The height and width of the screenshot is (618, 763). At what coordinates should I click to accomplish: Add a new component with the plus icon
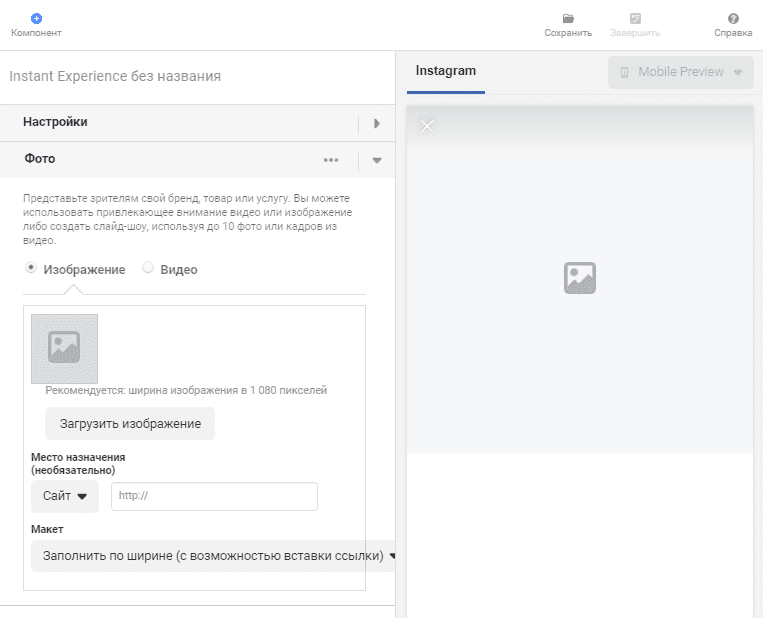click(36, 18)
